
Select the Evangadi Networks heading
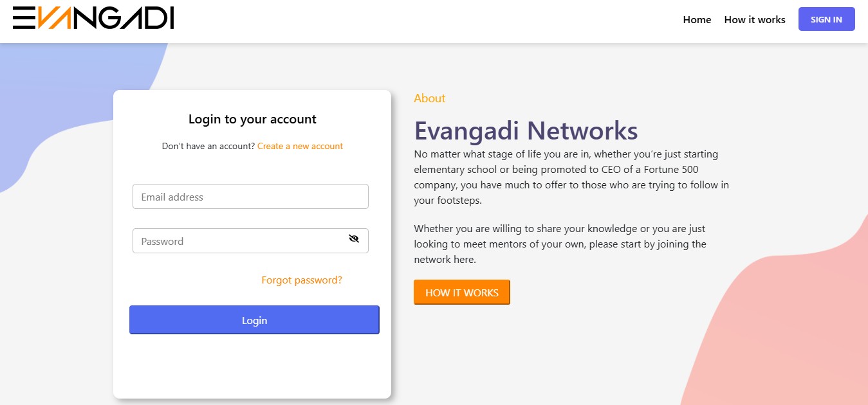click(x=526, y=130)
